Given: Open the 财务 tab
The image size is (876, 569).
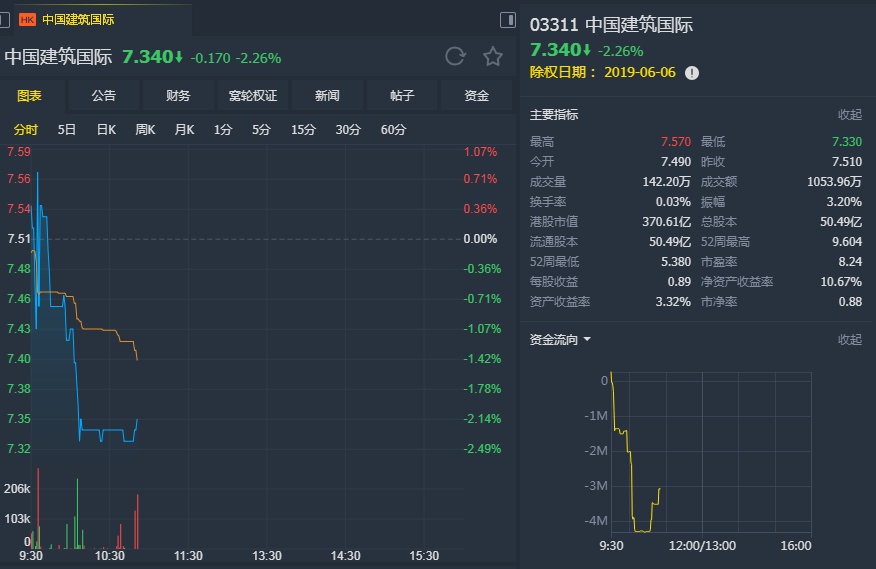Looking at the screenshot, I should (178, 96).
